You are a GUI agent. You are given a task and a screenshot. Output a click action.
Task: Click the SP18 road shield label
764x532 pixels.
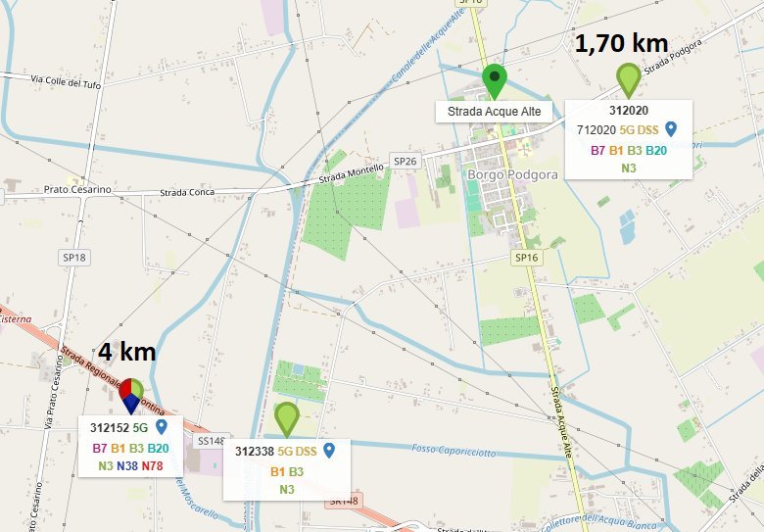coord(74,258)
